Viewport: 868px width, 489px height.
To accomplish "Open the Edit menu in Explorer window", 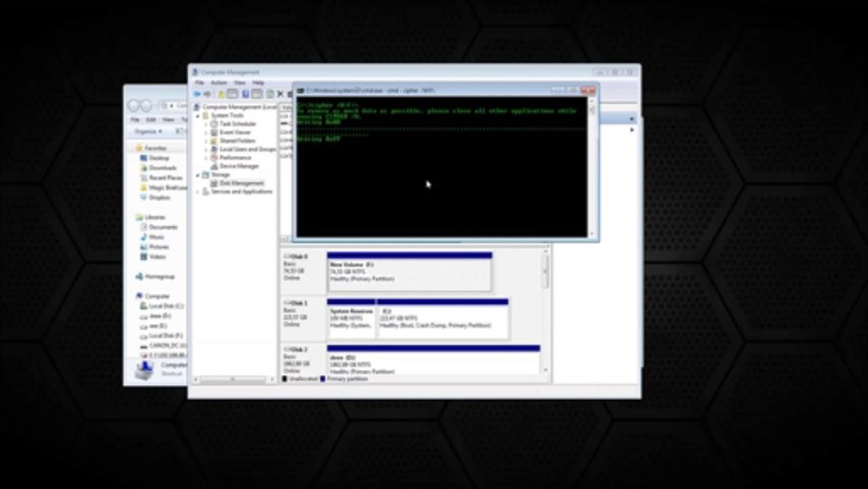I will click(x=151, y=120).
